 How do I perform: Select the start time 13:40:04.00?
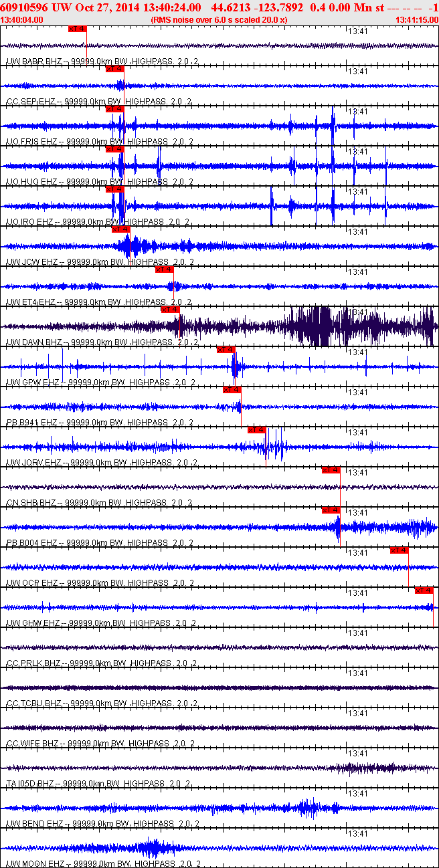[x=22, y=19]
